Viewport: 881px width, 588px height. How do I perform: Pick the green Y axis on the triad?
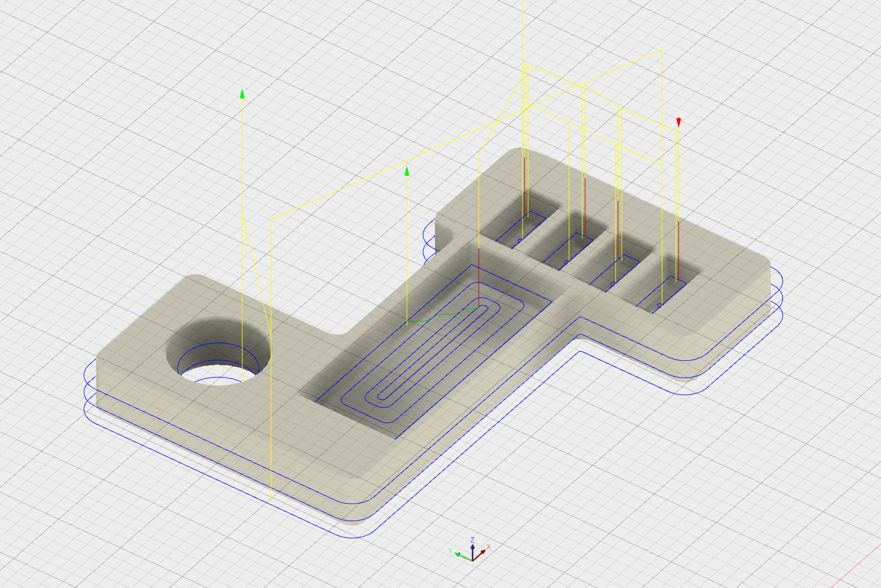463,556
